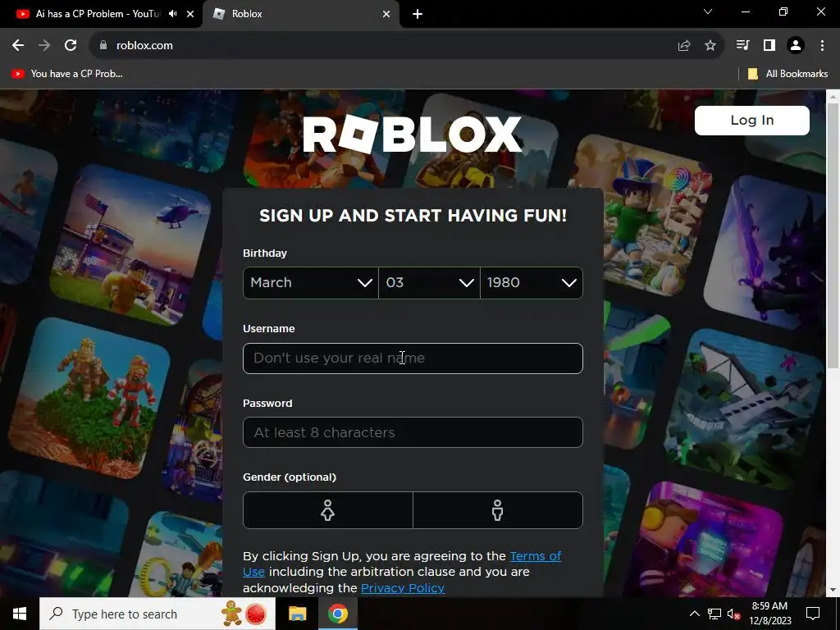
Task: Open the Windows Start menu
Action: [20, 614]
